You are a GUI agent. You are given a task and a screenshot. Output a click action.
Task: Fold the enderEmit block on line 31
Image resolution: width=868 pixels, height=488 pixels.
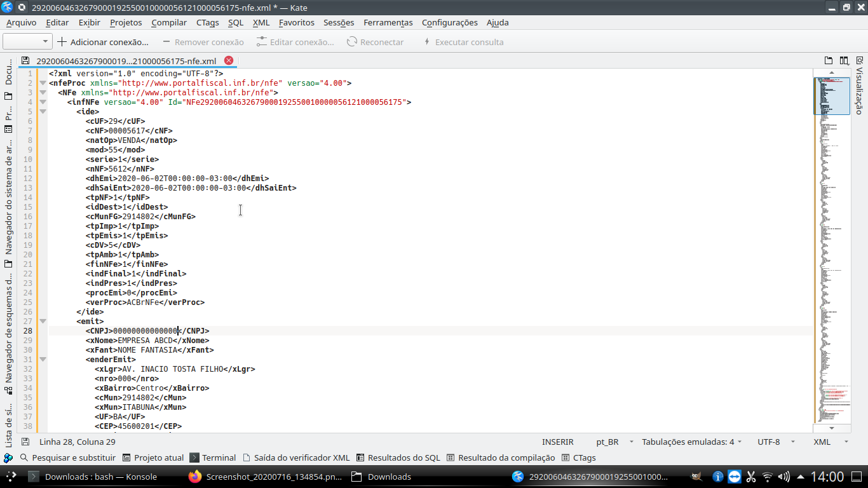coord(43,360)
